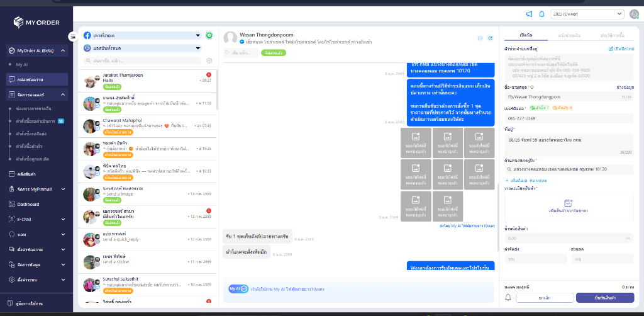Open the 'send a quick_reply' conversation
Image resolution: width=644 pixels, height=316 pixels.
[147, 240]
